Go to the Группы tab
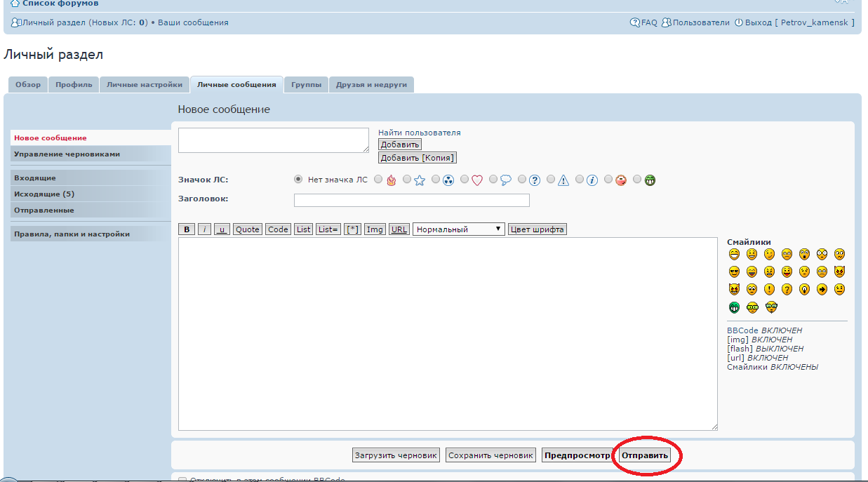868x482 pixels. 306,84
